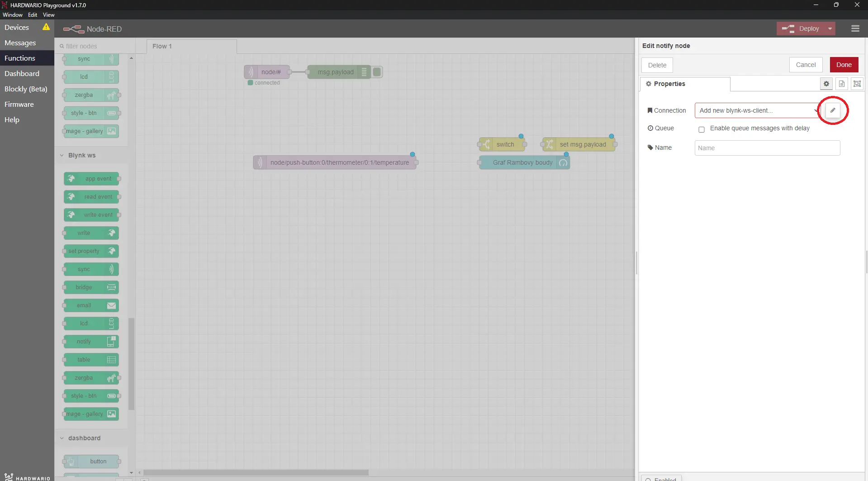Image resolution: width=868 pixels, height=481 pixels.
Task: Click the Name input field
Action: coord(767,148)
